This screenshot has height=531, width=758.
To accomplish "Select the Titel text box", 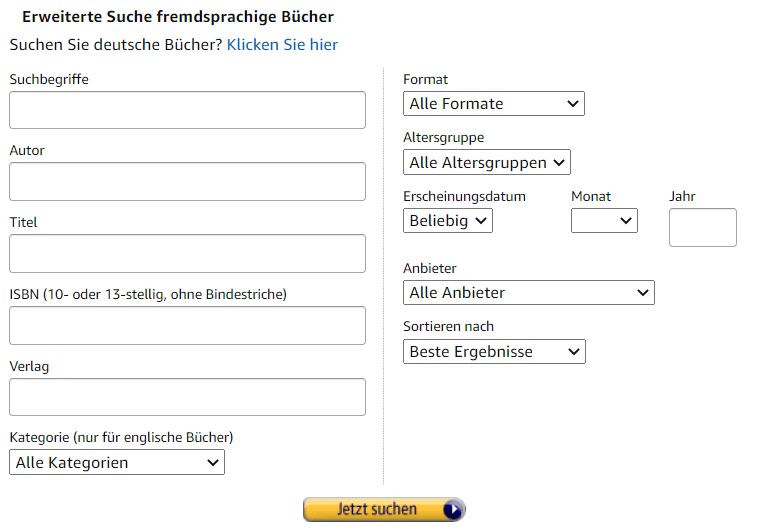I will 187,254.
